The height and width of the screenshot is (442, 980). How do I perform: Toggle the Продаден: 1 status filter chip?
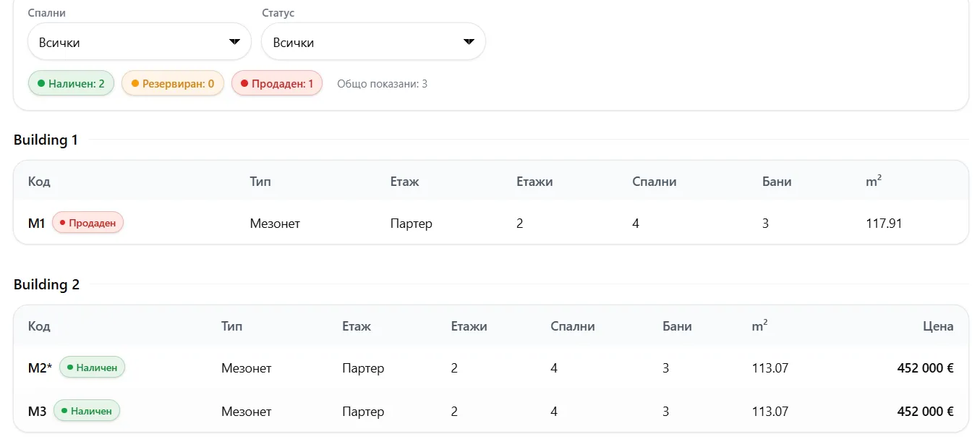point(277,83)
